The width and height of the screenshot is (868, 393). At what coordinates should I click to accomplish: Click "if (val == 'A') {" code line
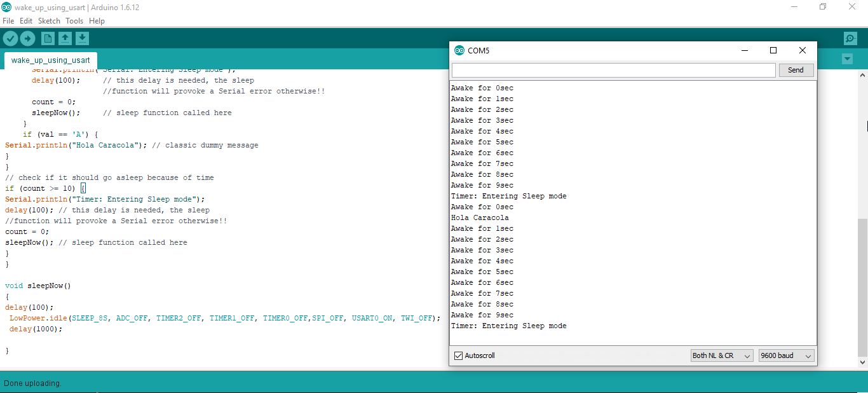(61, 134)
